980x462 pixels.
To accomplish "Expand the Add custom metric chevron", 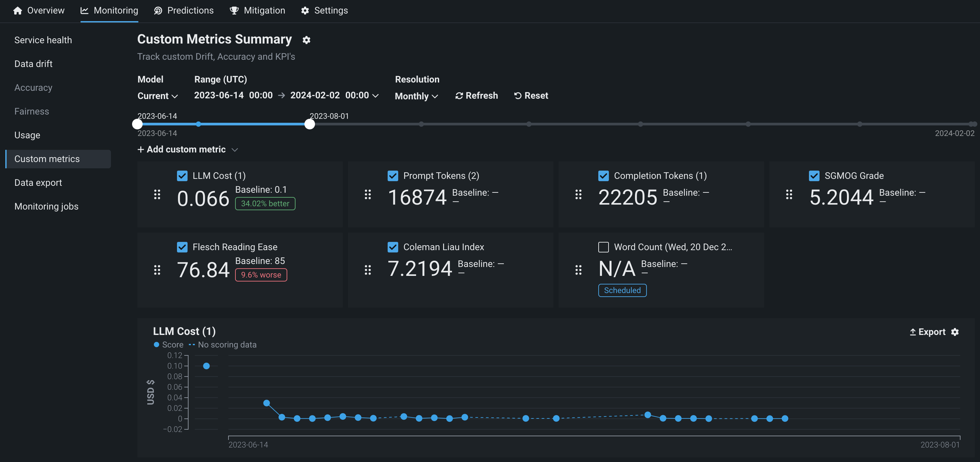I will click(x=235, y=150).
